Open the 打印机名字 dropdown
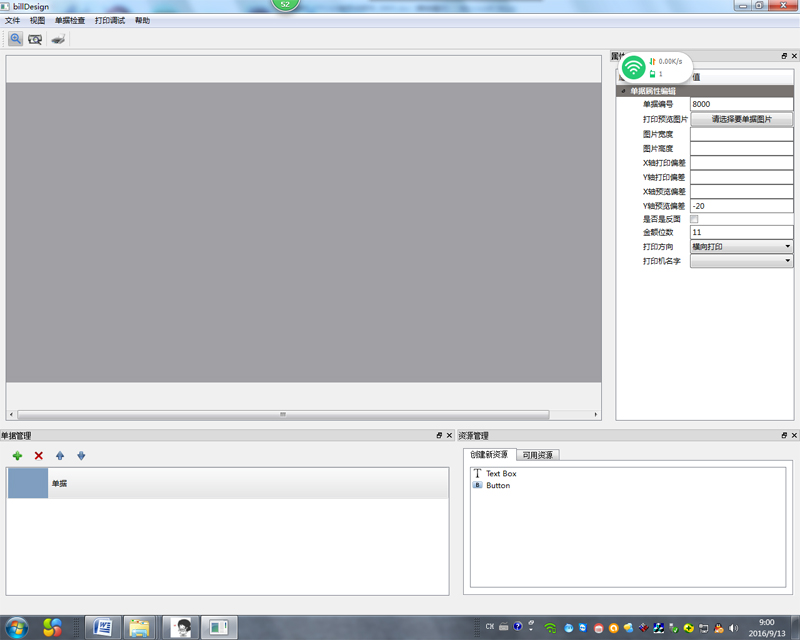Viewport: 800px width, 640px height. pos(741,261)
